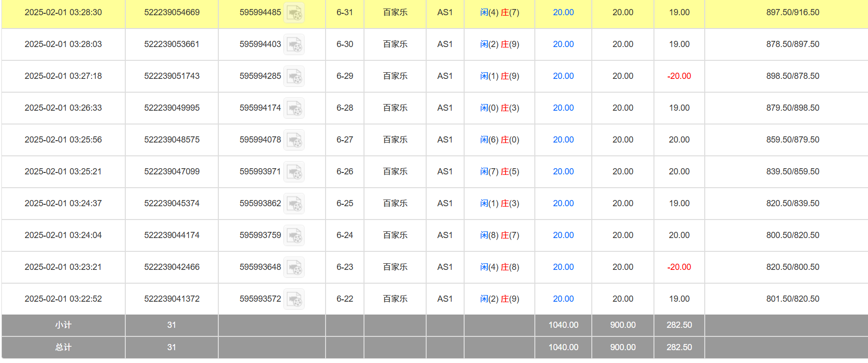
Task: Select balance cell 800.50/820.50
Action: coord(793,235)
